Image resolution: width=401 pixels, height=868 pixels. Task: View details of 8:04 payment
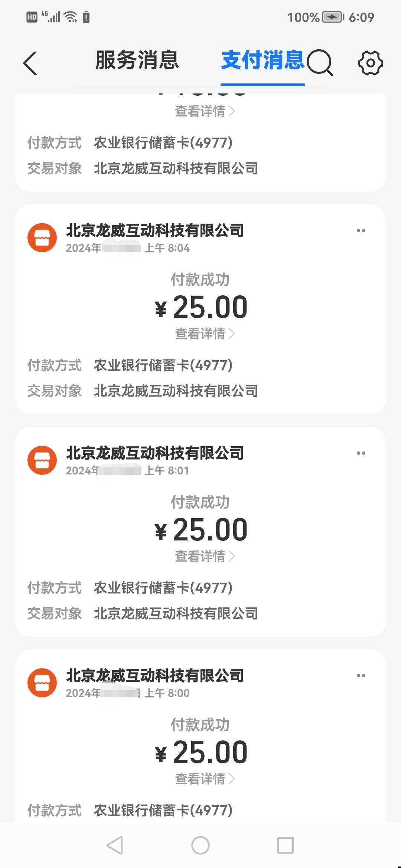point(205,334)
